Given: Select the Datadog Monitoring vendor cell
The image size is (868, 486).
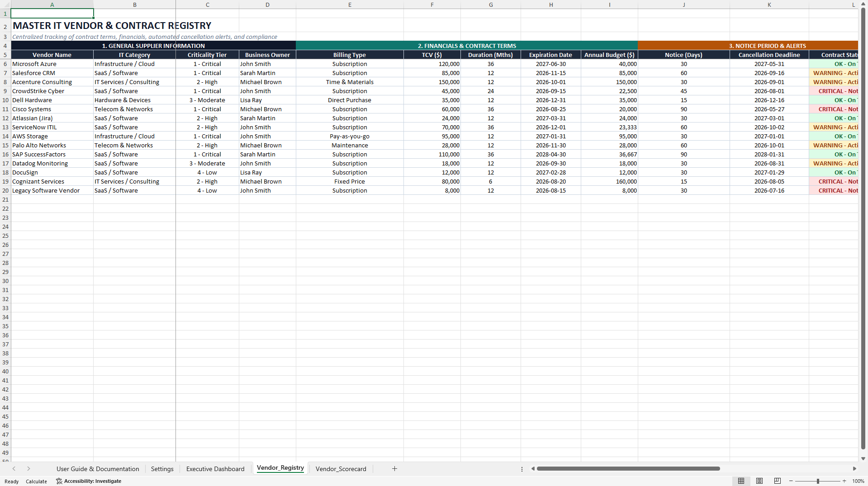Looking at the screenshot, I should pos(52,163).
